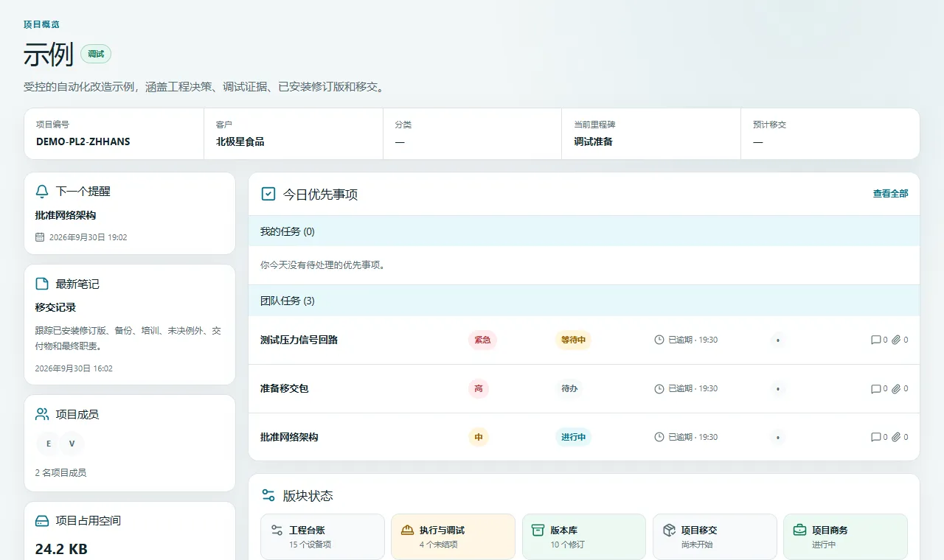Open the 移交记录 note title

click(55, 307)
